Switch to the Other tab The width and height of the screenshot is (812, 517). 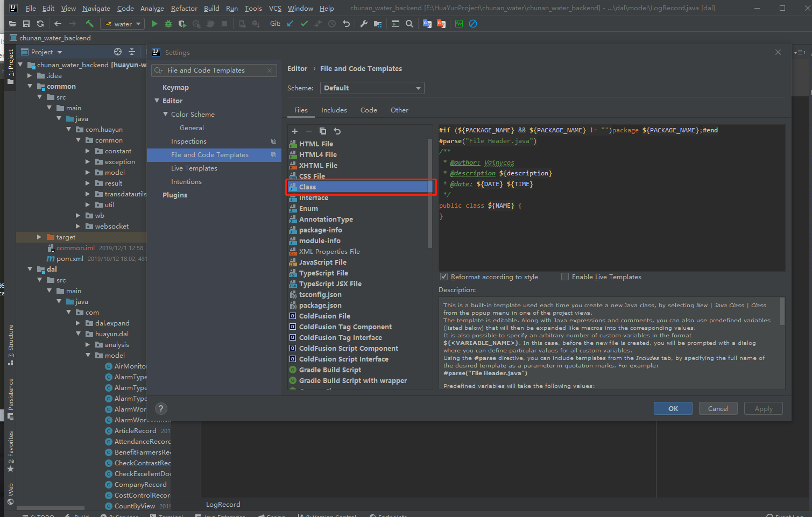[399, 110]
